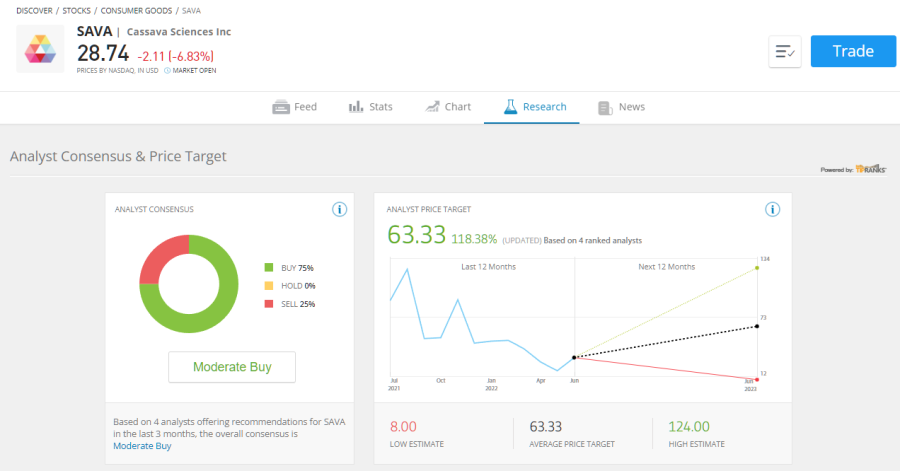Click the Last 12 Months chart label
Viewport: 900px width, 471px height.
tap(488, 267)
